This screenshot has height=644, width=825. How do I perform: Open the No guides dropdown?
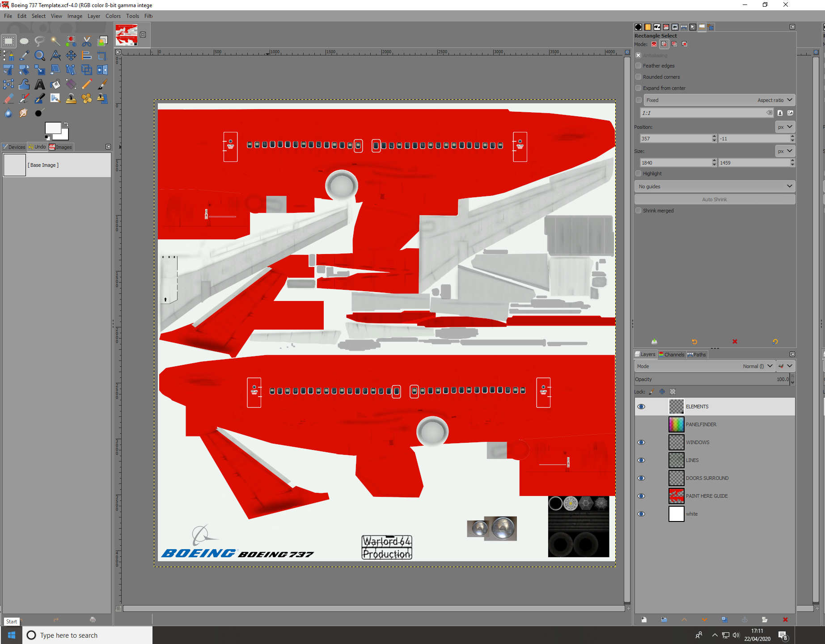pyautogui.click(x=714, y=186)
